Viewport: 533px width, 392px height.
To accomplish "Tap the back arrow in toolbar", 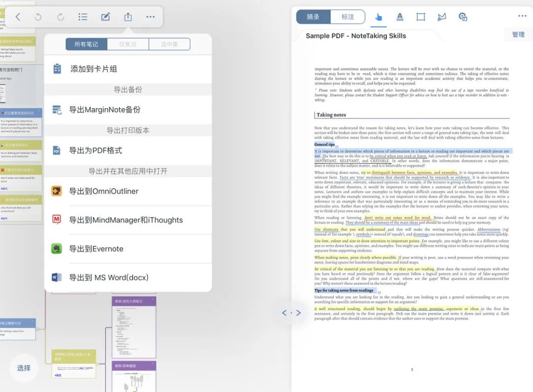I will click(x=18, y=17).
